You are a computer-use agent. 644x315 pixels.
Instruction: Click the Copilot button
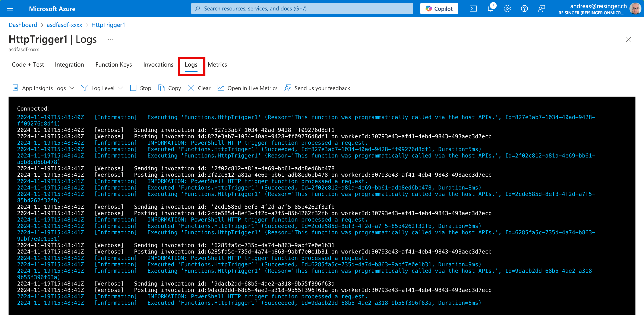point(439,9)
